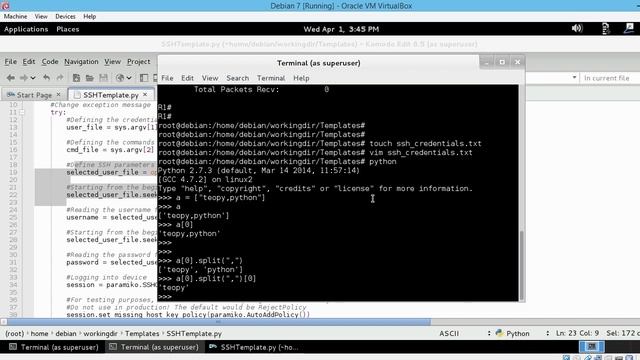This screenshot has height=360, width=640.
Task: Change Python language in status bar
Action: click(x=513, y=333)
